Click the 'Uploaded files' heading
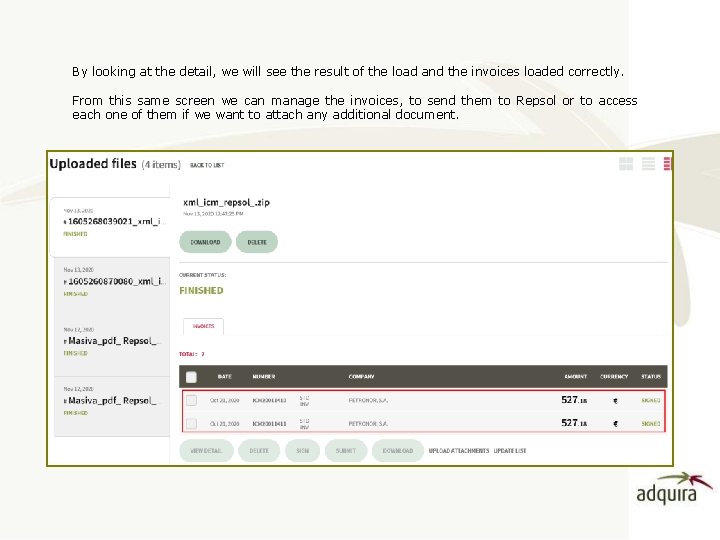The width and height of the screenshot is (720, 540). (x=93, y=164)
